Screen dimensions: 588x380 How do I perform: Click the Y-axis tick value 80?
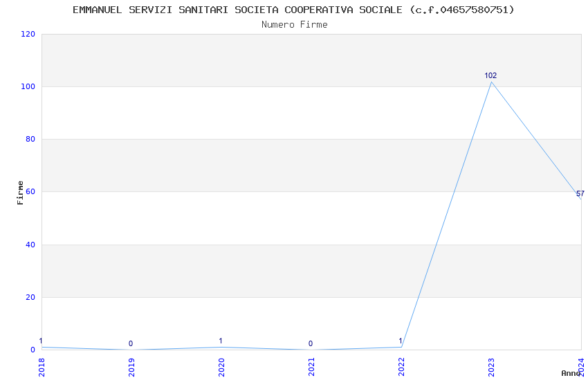click(x=30, y=139)
